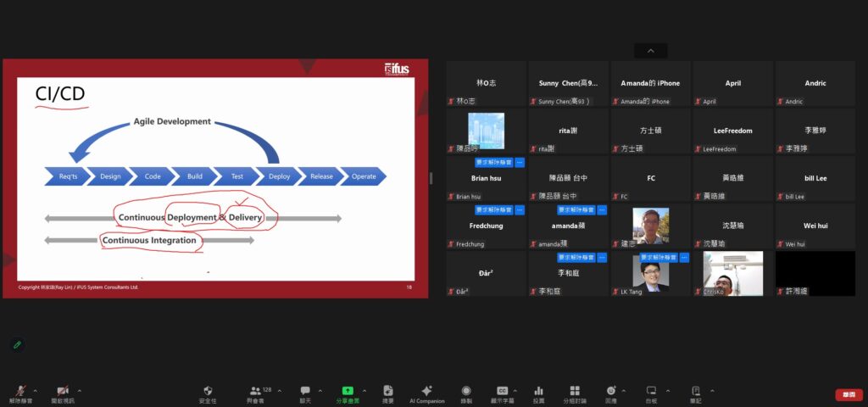Image resolution: width=868 pixels, height=407 pixels.
Task: Open the Reactions (回應) menu
Action: [x=610, y=391]
